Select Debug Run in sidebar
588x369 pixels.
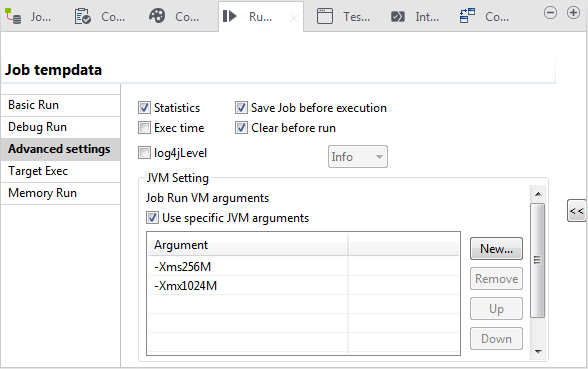coord(60,127)
